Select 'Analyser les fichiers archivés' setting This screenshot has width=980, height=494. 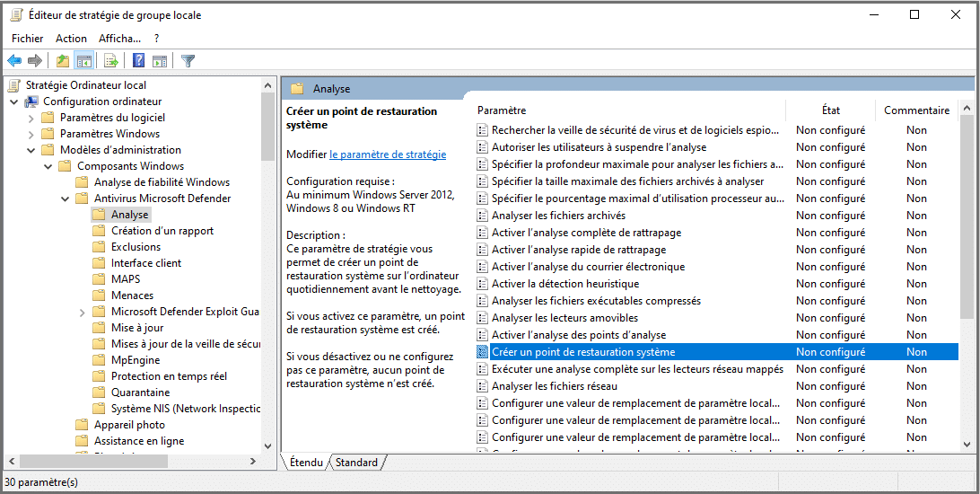click(558, 216)
